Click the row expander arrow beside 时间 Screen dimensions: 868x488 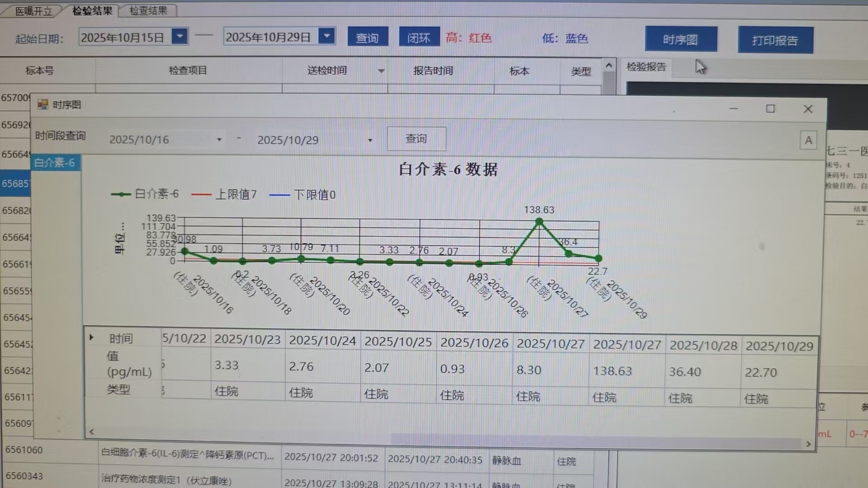click(91, 338)
